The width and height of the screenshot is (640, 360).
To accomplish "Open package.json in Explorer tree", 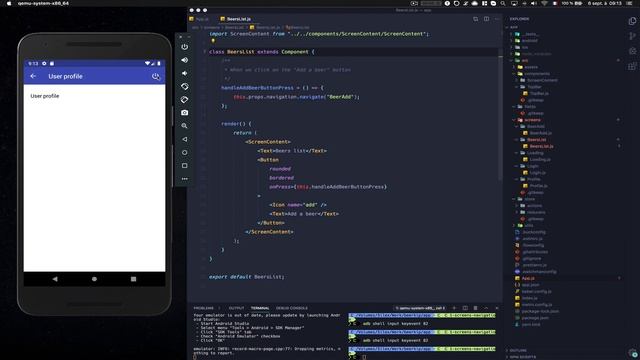I will (x=532, y=318).
